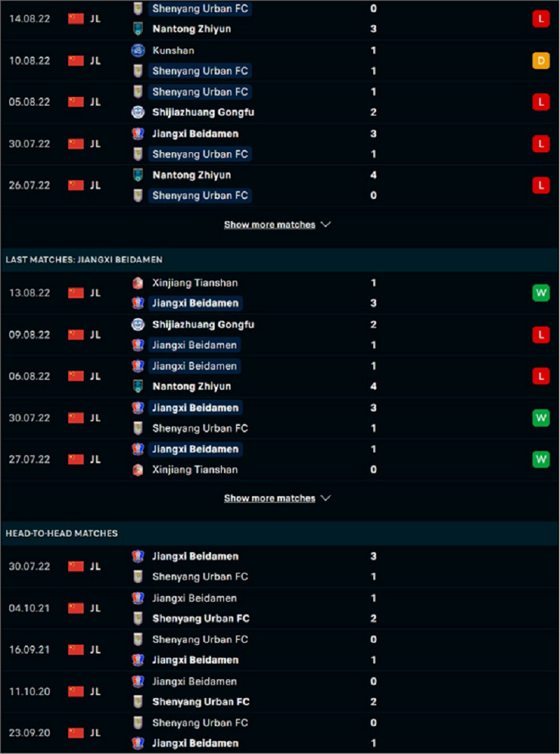Expand more matches under Jiangxi Beidamen list
This screenshot has width=560, height=754.
(x=270, y=498)
